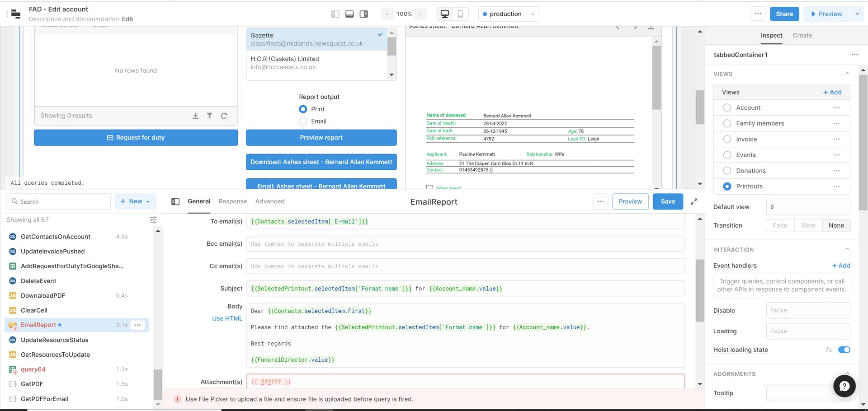Screen dimensions: 868x411
Task: Click the query list scrollbar thumb
Action: [158, 384]
